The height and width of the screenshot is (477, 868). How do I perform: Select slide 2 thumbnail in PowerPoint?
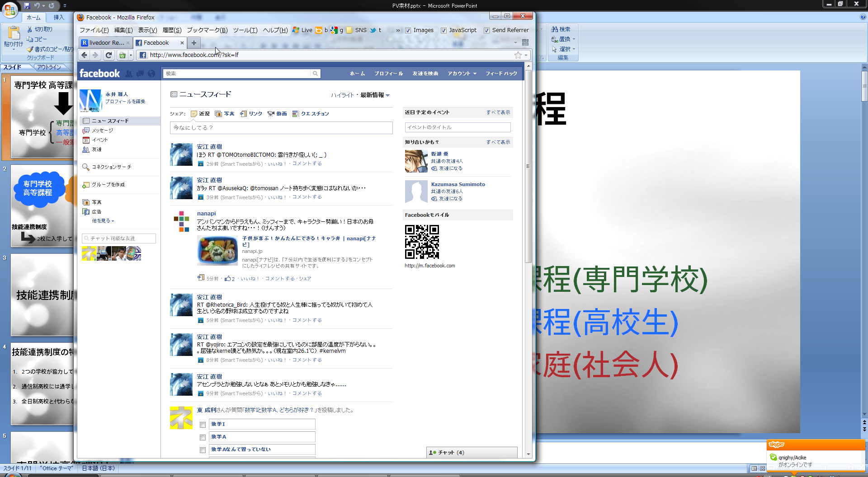tap(42, 206)
